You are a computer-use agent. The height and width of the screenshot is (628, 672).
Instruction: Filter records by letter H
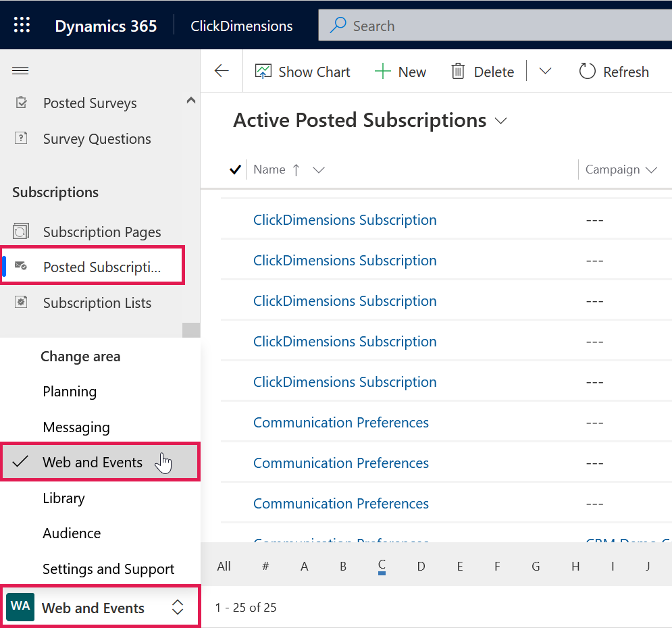[575, 567]
